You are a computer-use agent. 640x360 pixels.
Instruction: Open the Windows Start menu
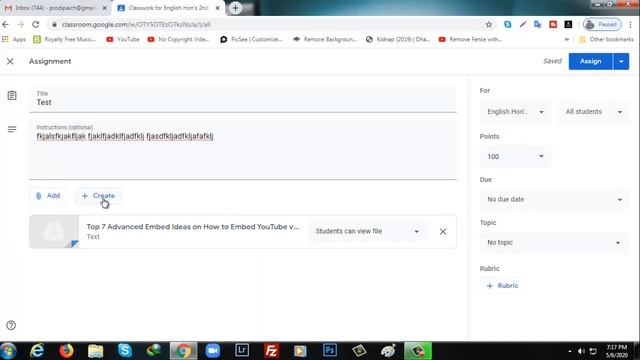coord(8,351)
